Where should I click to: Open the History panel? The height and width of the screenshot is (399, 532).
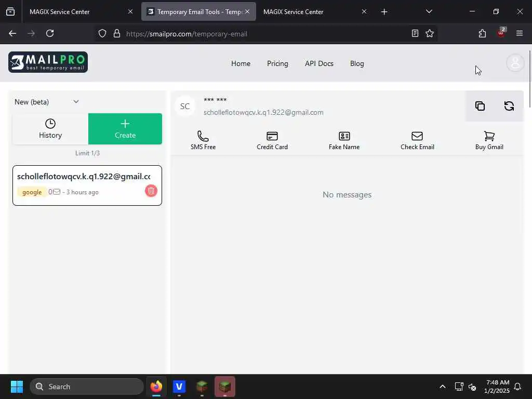(x=50, y=129)
